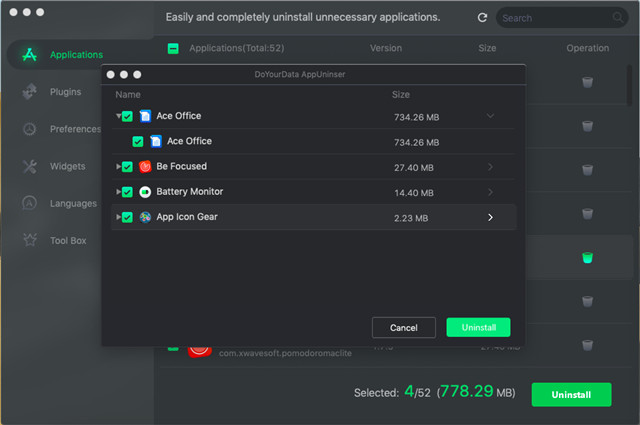Click the Name column header in dialog

pos(128,95)
